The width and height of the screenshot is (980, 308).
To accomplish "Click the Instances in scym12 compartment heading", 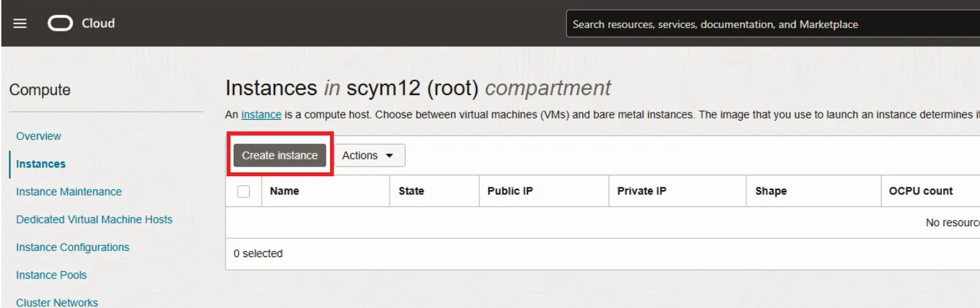I will click(x=418, y=88).
